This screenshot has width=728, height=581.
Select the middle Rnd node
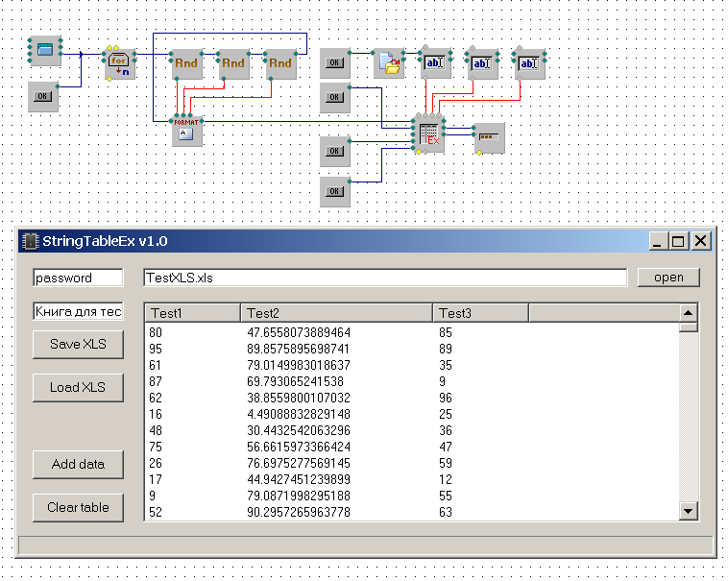233,63
